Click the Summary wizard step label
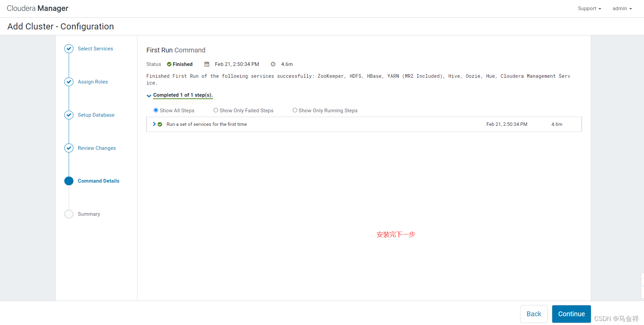Viewport: 644px width, 325px height. tap(89, 214)
